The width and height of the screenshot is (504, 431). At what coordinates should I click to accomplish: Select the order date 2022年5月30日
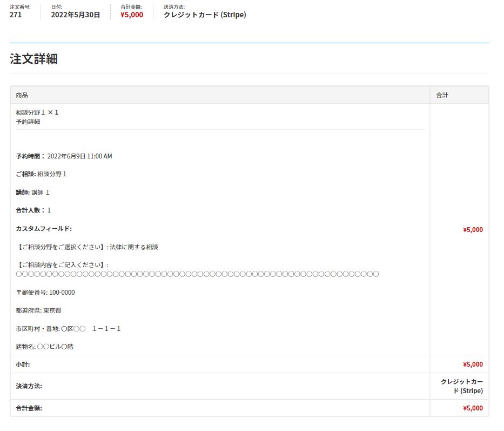point(75,15)
